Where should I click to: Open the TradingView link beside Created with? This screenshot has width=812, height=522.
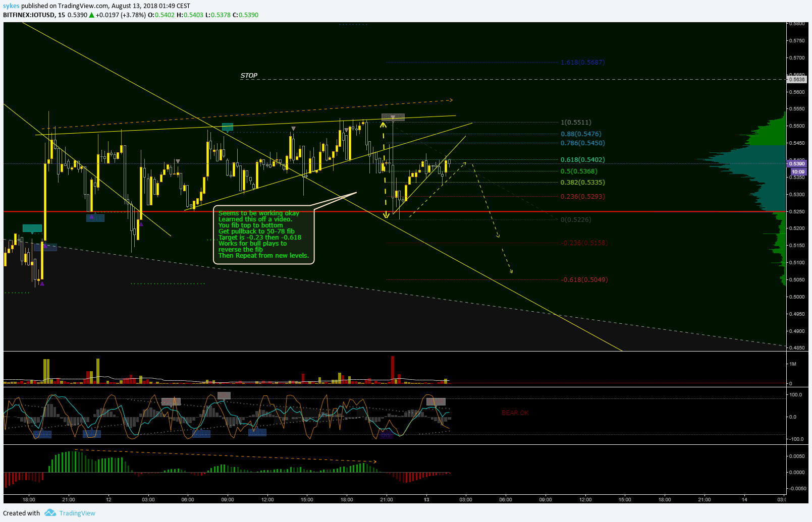[x=77, y=513]
